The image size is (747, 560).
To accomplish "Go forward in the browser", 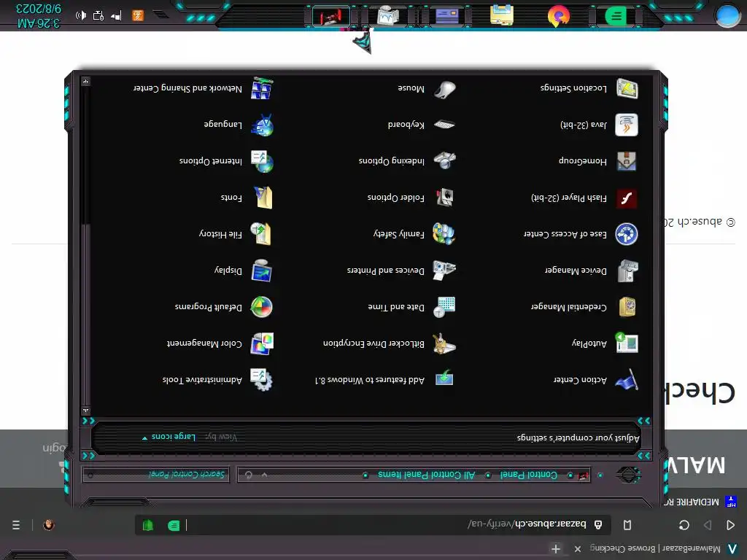I will coord(708,525).
